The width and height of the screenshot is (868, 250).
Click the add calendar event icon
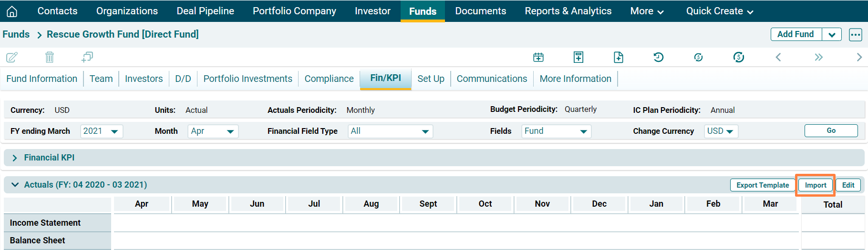(538, 57)
